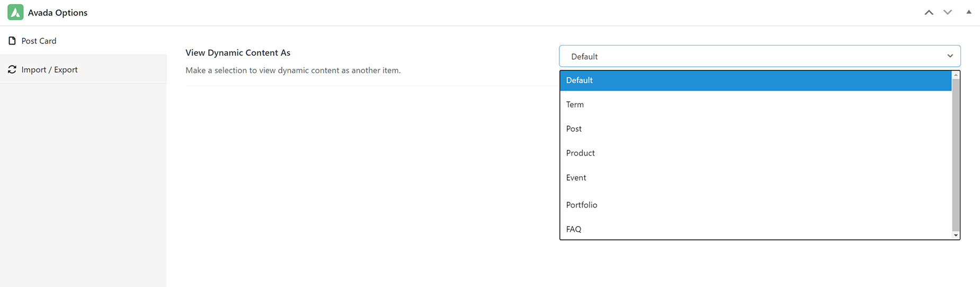Click the scrollbar down arrow in list
This screenshot has height=287, width=980.
coord(956,235)
